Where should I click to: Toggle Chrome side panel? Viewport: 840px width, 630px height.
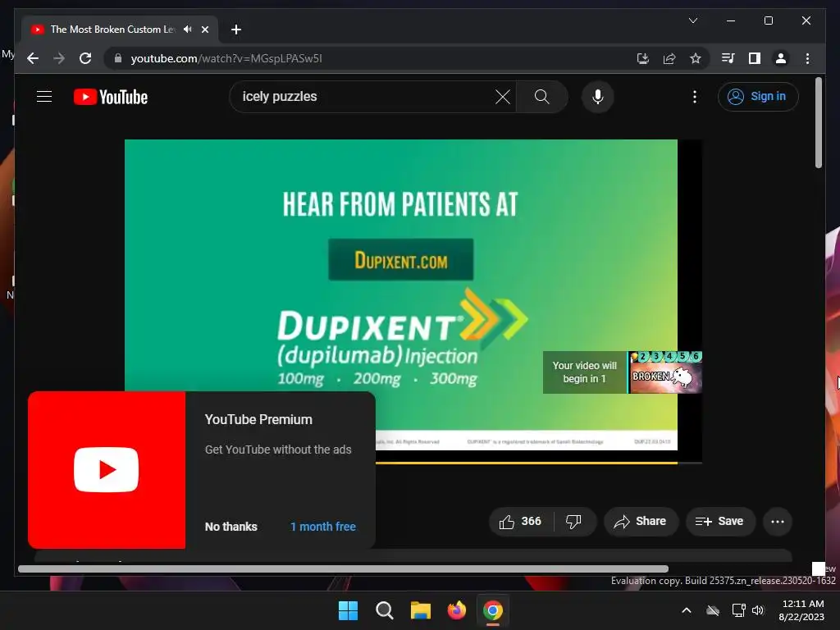pyautogui.click(x=755, y=58)
